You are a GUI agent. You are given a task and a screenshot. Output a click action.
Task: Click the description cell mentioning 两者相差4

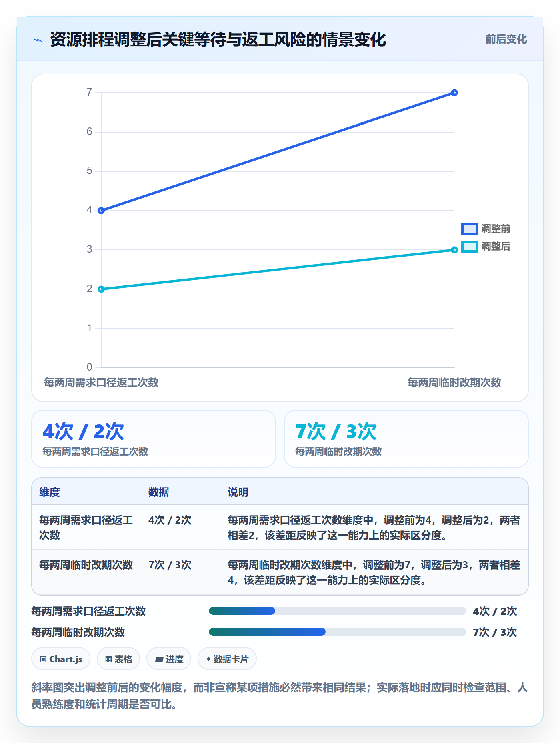(374, 572)
